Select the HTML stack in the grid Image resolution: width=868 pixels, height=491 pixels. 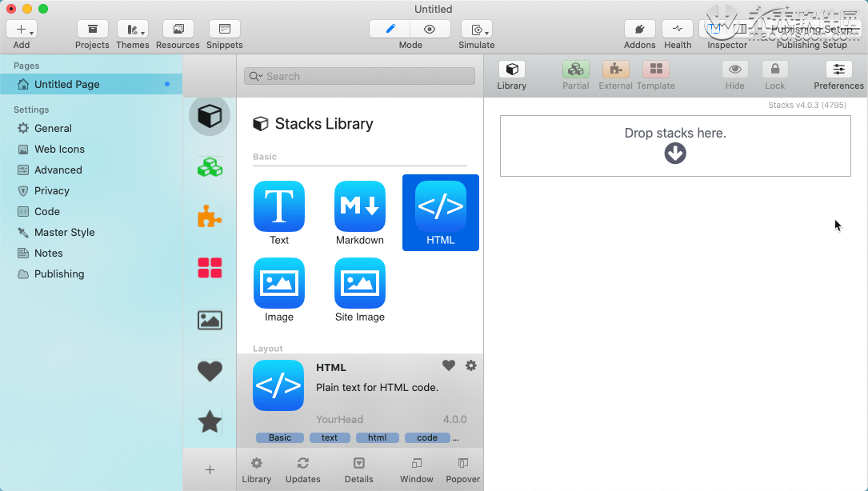(x=441, y=214)
